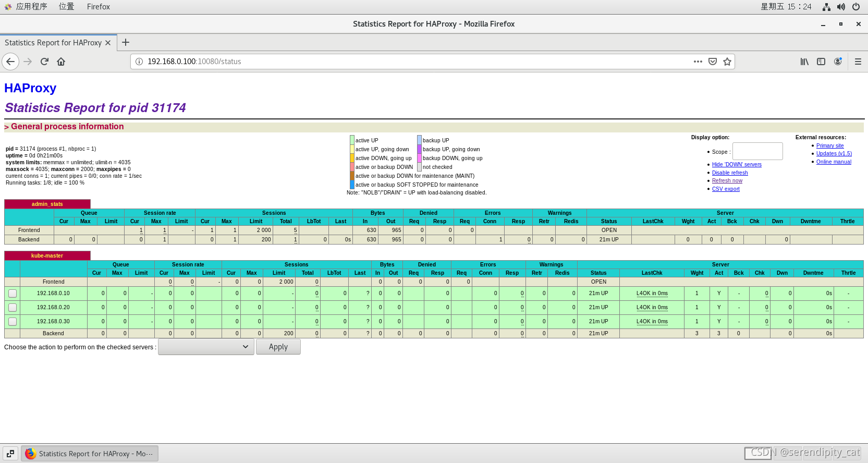Image resolution: width=868 pixels, height=463 pixels.
Task: Open the Online manual link
Action: (834, 162)
